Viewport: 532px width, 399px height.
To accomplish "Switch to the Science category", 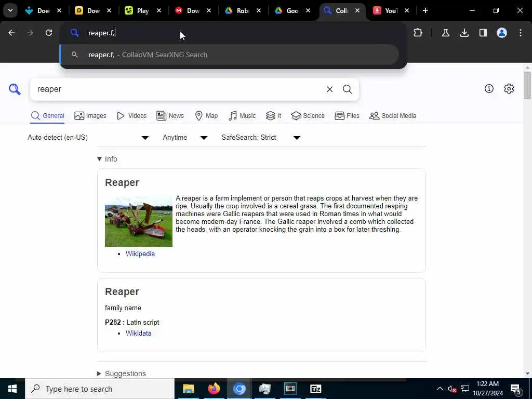I will [308, 116].
